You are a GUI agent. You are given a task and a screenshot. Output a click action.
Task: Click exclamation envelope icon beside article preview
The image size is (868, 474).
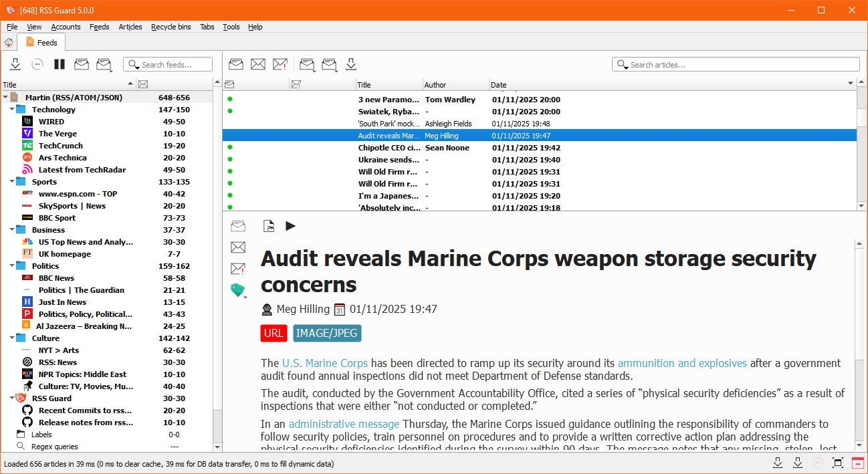tap(238, 269)
